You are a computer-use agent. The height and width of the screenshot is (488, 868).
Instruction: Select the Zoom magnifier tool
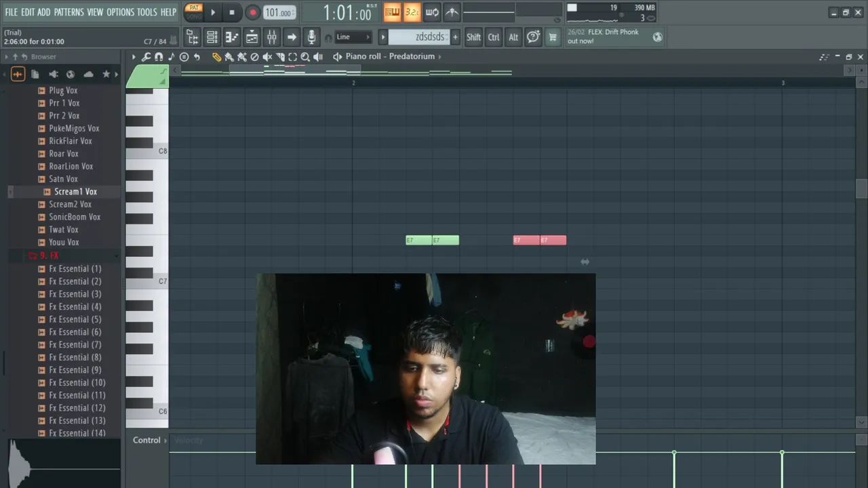pos(305,57)
